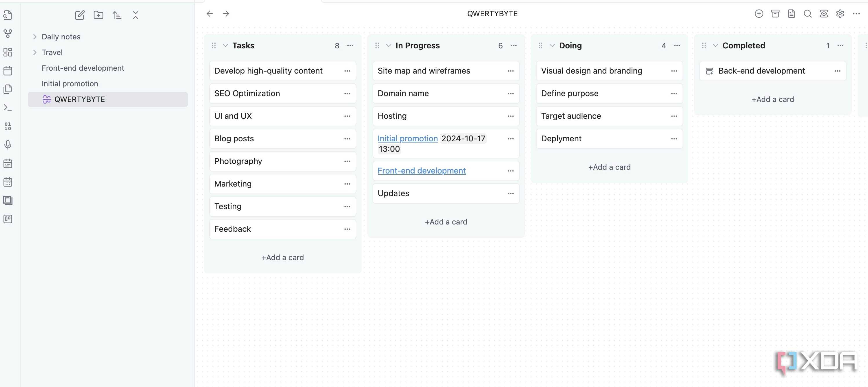Open the canvas grid icon in the ribbon
This screenshot has width=868, height=387.
(8, 52)
